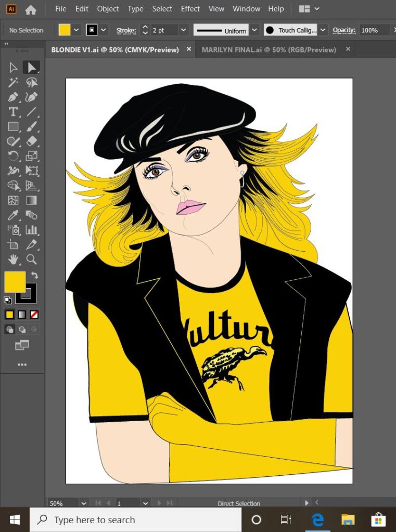Select the Hand tool
Viewport: 396px width, 532px height.
pos(13,259)
